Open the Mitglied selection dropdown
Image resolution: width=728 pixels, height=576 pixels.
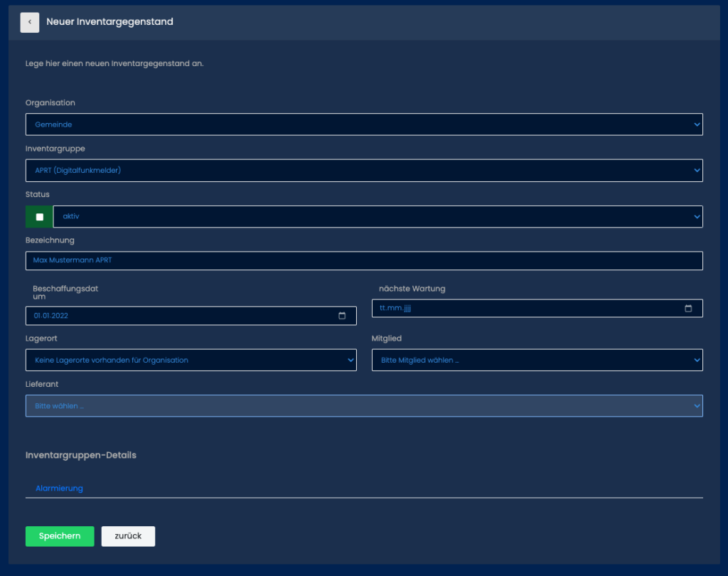[x=537, y=361]
